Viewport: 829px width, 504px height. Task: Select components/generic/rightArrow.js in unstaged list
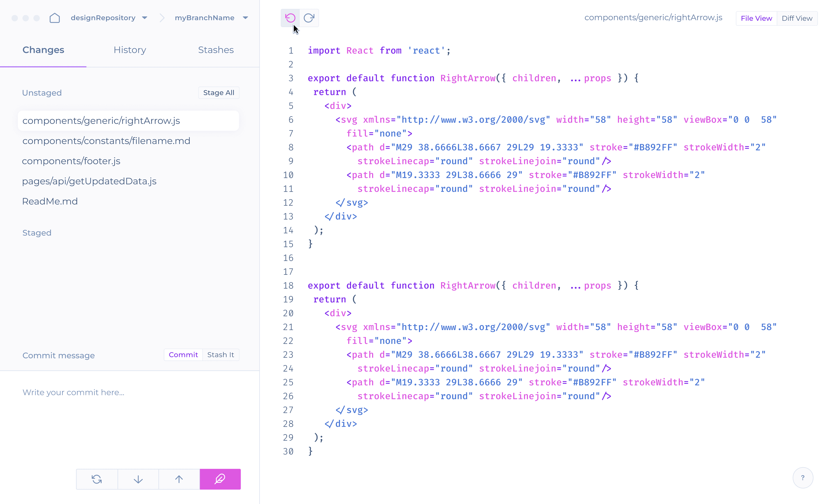tap(128, 120)
